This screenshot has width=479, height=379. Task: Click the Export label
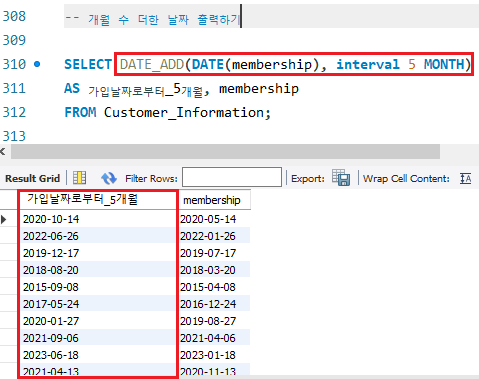coord(308,179)
